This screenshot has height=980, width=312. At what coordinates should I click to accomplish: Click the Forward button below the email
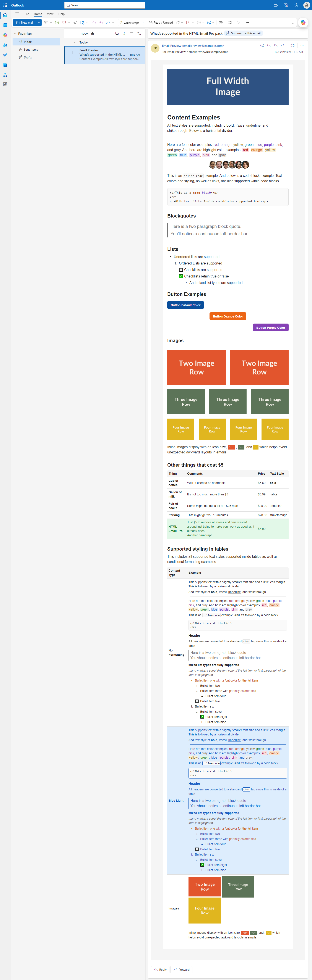click(181, 969)
